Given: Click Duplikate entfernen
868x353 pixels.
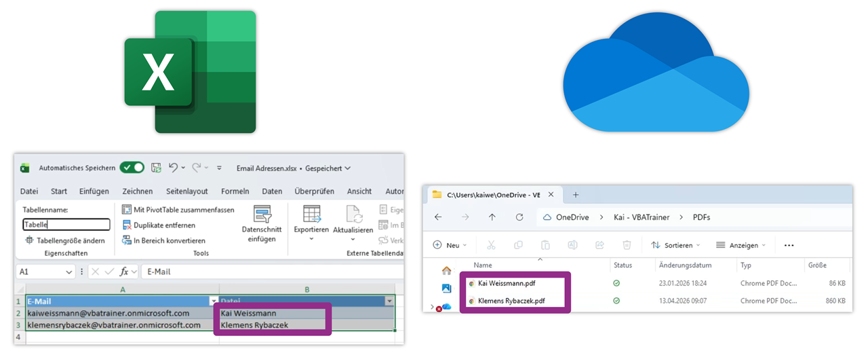Looking at the screenshot, I should click(159, 225).
